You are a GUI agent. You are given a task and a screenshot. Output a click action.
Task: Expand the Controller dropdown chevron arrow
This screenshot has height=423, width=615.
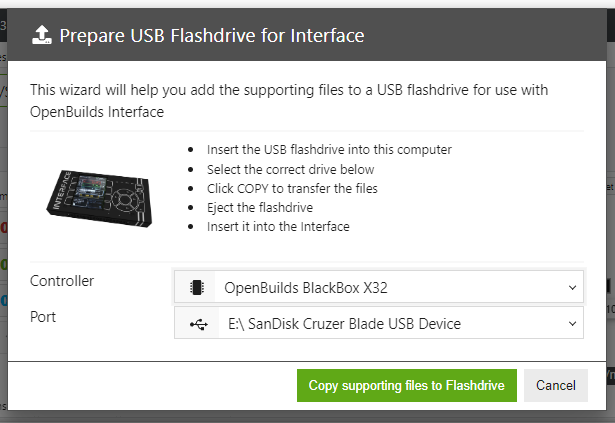[x=573, y=288]
